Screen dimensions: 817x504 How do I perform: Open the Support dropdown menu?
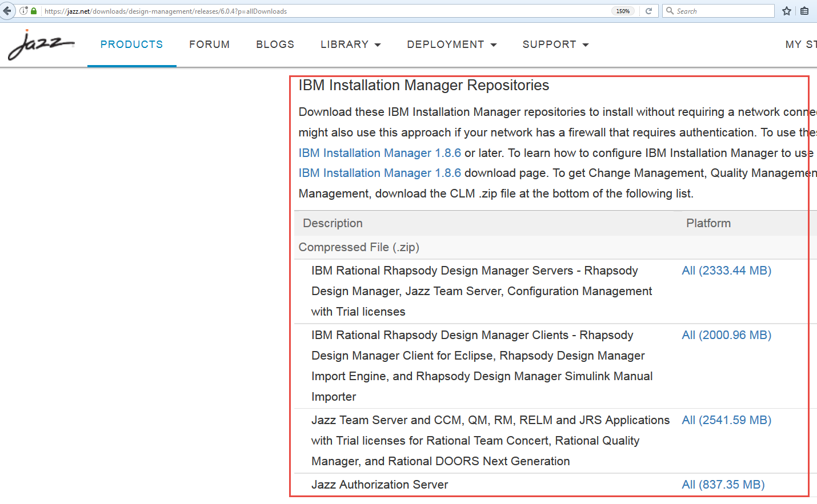(555, 45)
